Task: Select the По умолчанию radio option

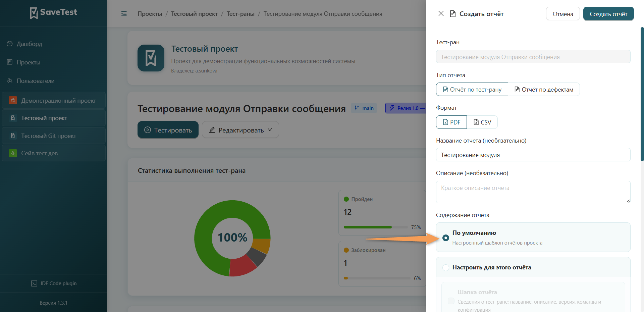Action: (446, 238)
